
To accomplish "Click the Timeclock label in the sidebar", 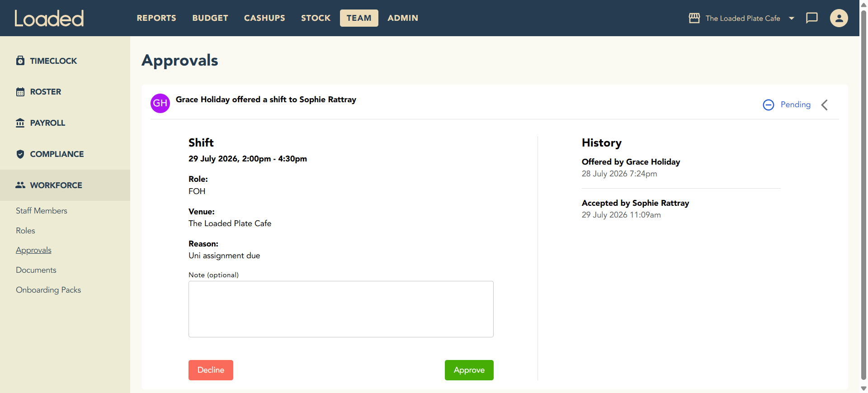I will pyautogui.click(x=53, y=61).
